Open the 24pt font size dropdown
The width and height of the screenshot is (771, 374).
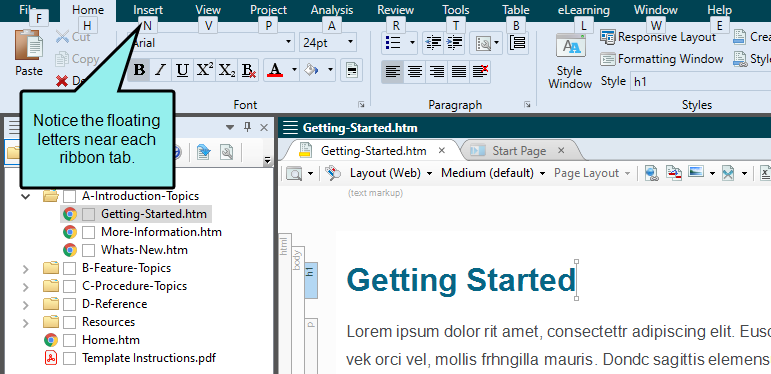pos(351,43)
